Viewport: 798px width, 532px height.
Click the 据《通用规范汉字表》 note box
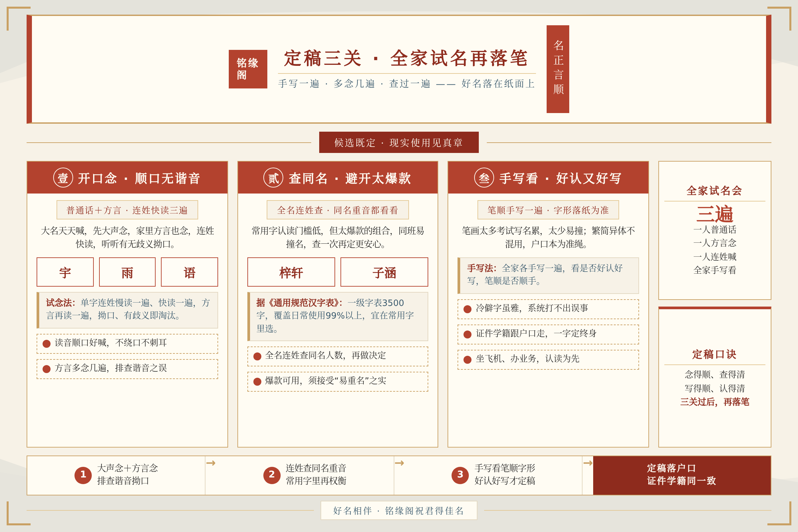click(x=338, y=317)
